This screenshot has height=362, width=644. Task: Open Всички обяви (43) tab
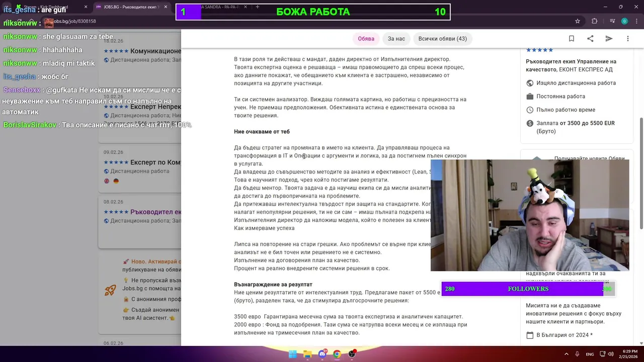tap(443, 39)
